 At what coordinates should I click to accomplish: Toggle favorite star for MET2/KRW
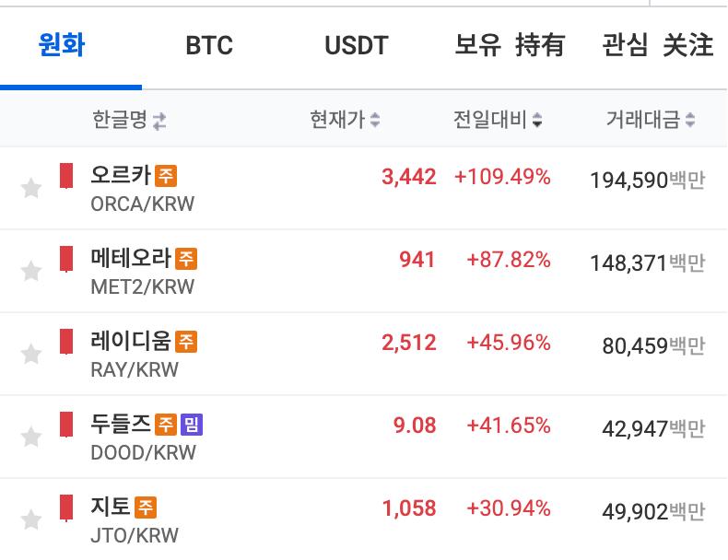(31, 271)
